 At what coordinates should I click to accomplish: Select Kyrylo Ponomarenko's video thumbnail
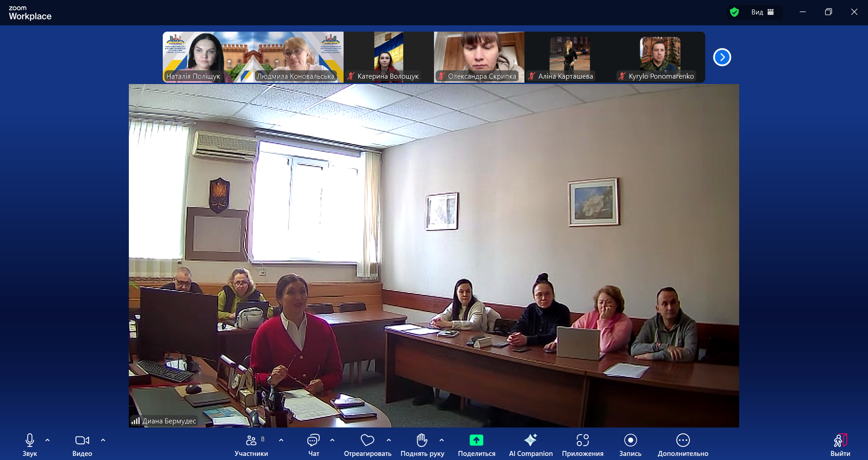pos(660,57)
